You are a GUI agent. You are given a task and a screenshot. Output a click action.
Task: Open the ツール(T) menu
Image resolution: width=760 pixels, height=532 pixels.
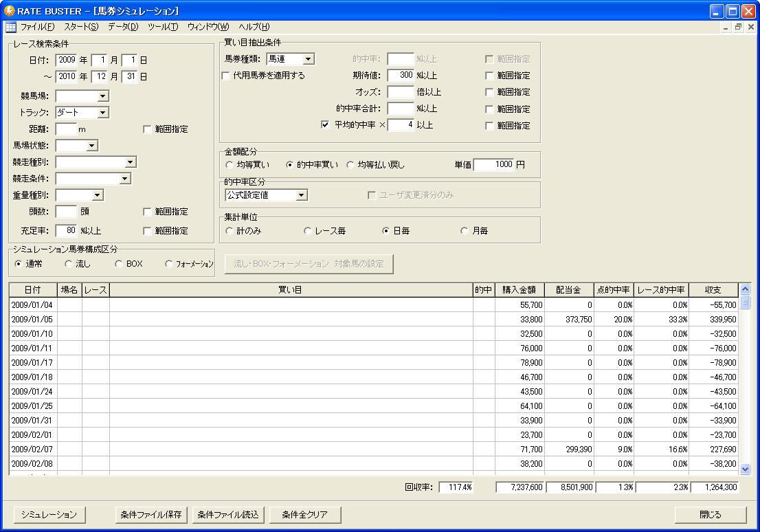[163, 27]
